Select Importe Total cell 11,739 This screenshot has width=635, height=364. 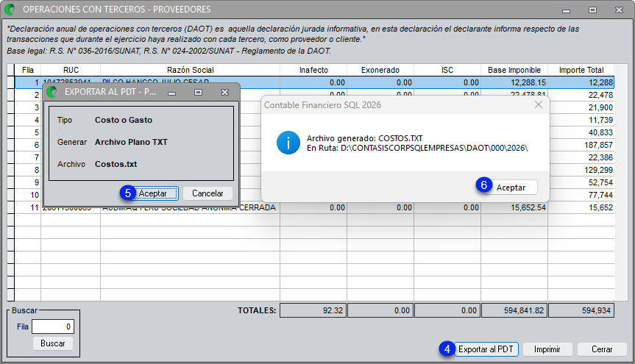tap(581, 121)
